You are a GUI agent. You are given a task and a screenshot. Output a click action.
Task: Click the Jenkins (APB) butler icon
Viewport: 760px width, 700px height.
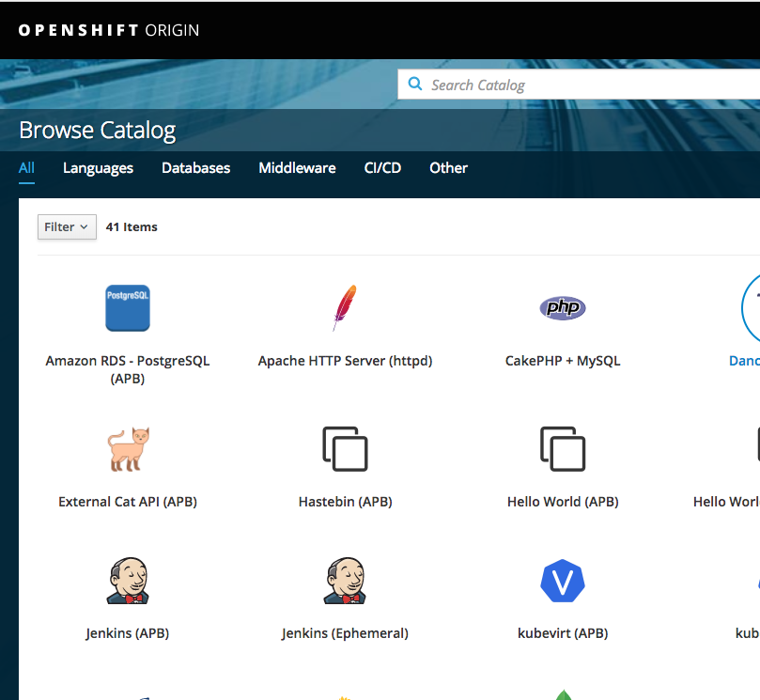coord(128,581)
